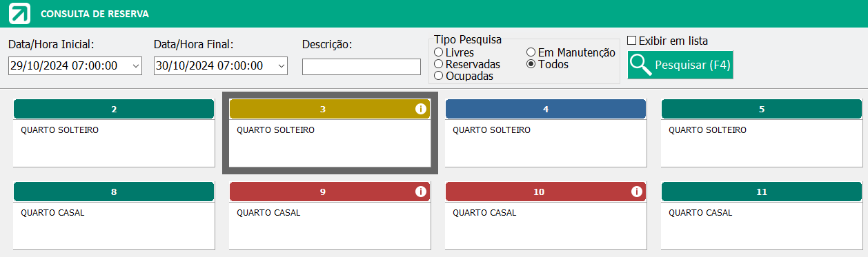Click the info icon on room 3
This screenshot has width=868, height=257.
(x=420, y=109)
